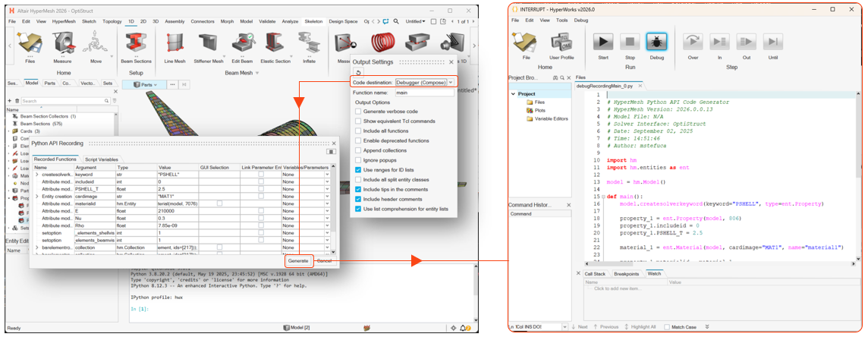Open the Code destination dropdown
The width and height of the screenshot is (868, 337).
451,82
